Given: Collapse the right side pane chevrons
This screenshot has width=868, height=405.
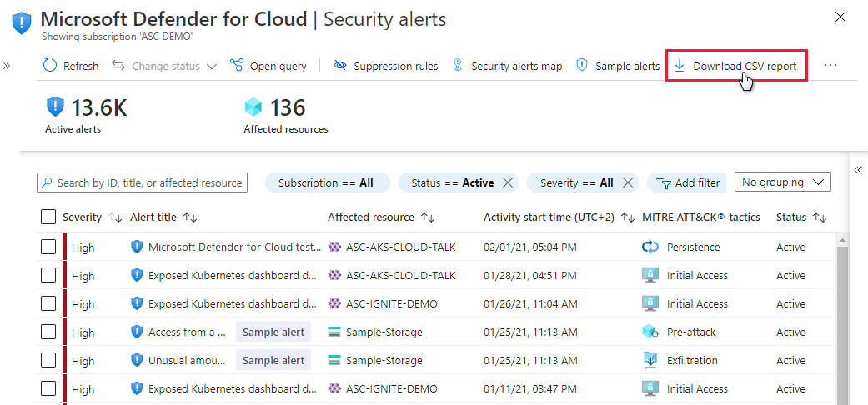Looking at the screenshot, I should 858,170.
